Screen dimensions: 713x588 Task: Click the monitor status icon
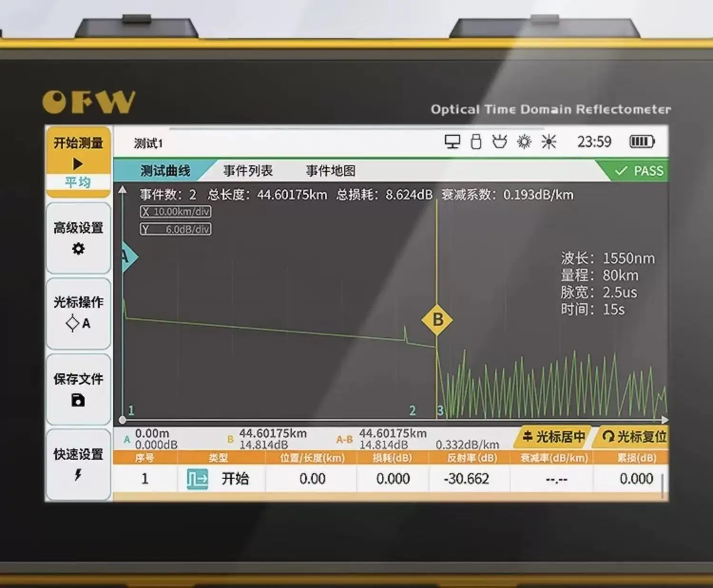click(452, 142)
